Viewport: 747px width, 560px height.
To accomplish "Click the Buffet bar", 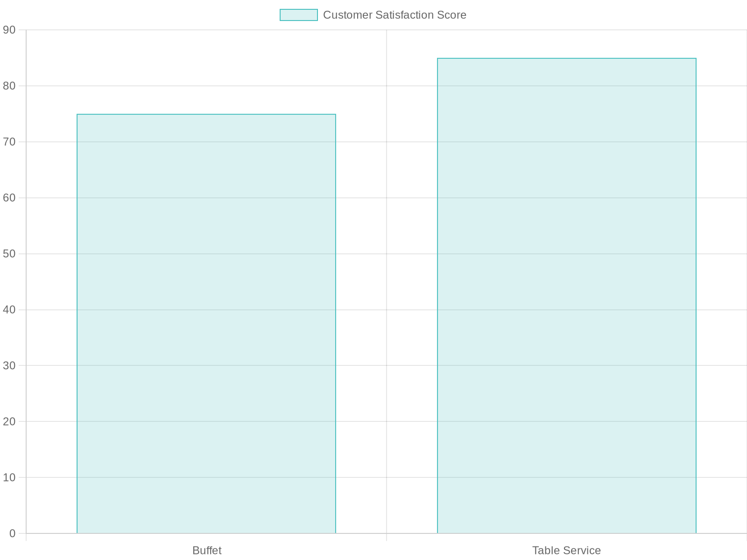I will [206, 324].
